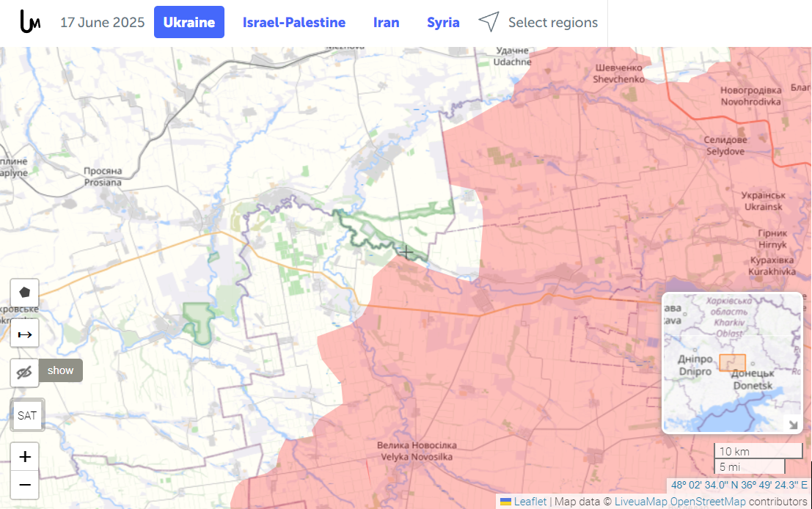Screen dimensions: 812x509
Task: Click the Kurakhivka town label
Action: pyautogui.click(x=772, y=266)
